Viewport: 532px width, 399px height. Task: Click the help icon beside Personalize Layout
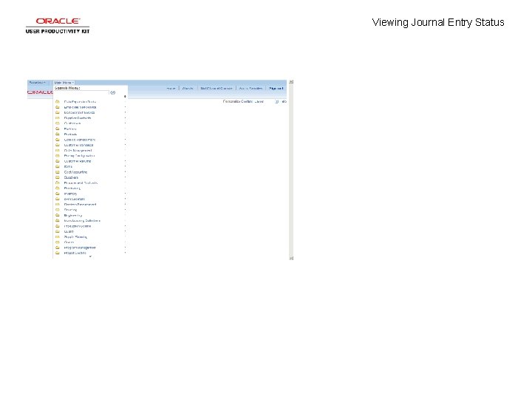point(277,101)
